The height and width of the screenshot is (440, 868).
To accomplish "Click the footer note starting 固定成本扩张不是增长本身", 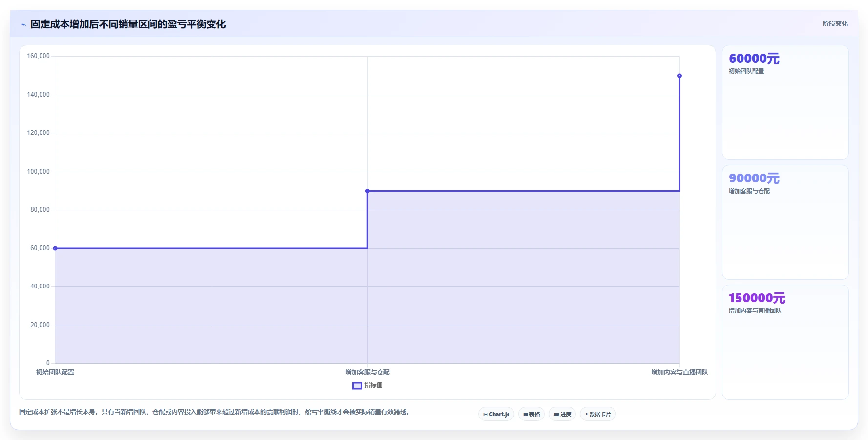I will point(215,412).
